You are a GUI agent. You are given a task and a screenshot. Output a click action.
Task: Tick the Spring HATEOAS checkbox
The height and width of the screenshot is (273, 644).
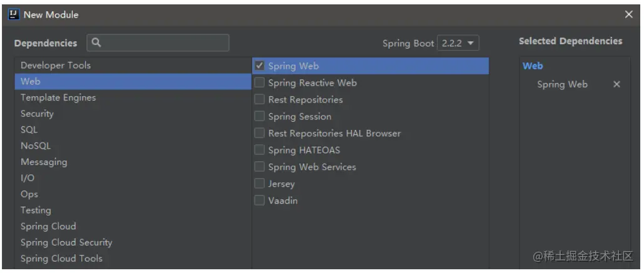[259, 149]
